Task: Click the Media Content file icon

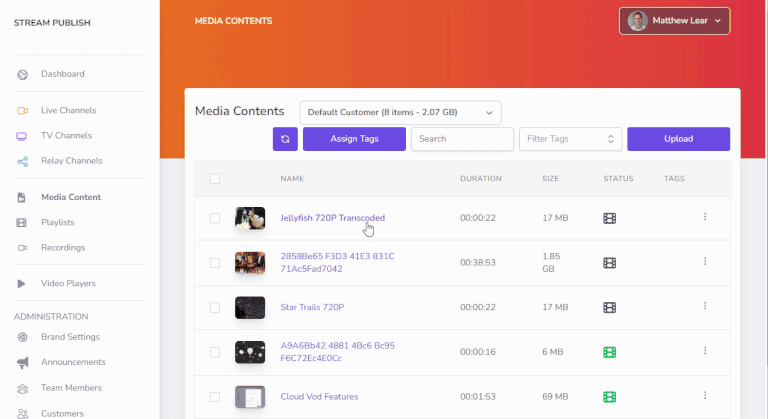Action: coord(22,197)
